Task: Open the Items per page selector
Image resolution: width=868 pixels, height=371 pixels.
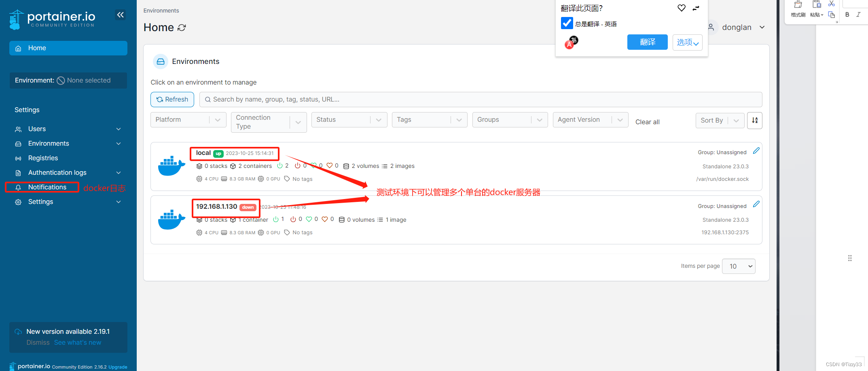Action: pos(739,266)
